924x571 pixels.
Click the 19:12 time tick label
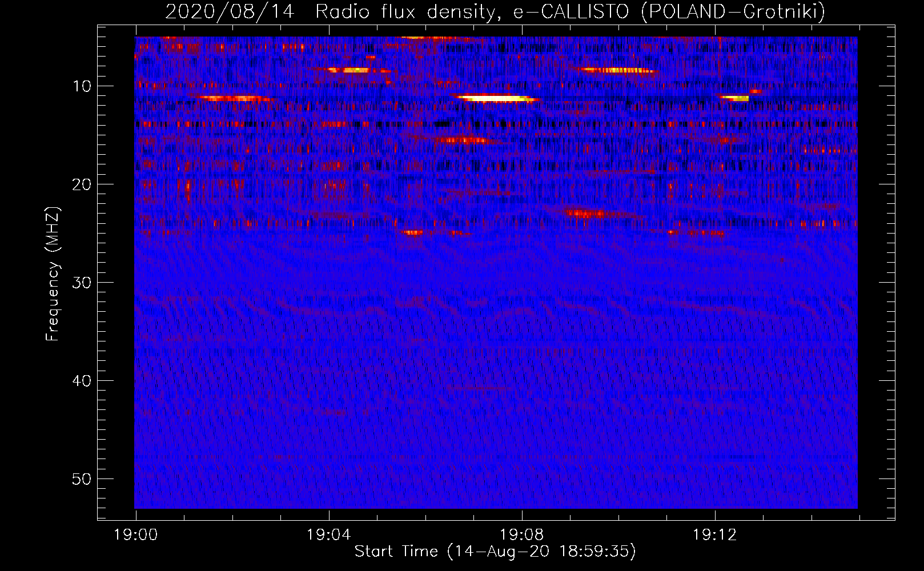tap(714, 535)
